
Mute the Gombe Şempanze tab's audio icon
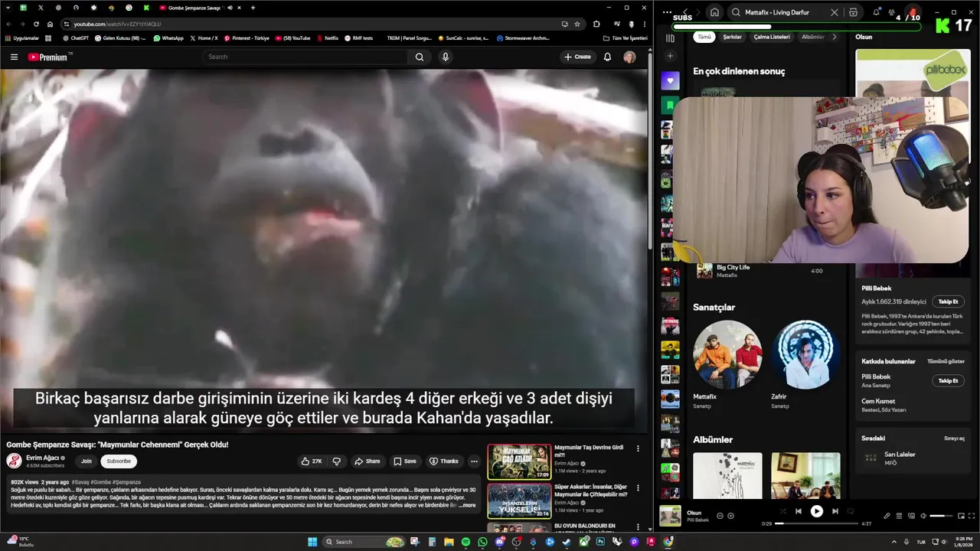coord(230,8)
